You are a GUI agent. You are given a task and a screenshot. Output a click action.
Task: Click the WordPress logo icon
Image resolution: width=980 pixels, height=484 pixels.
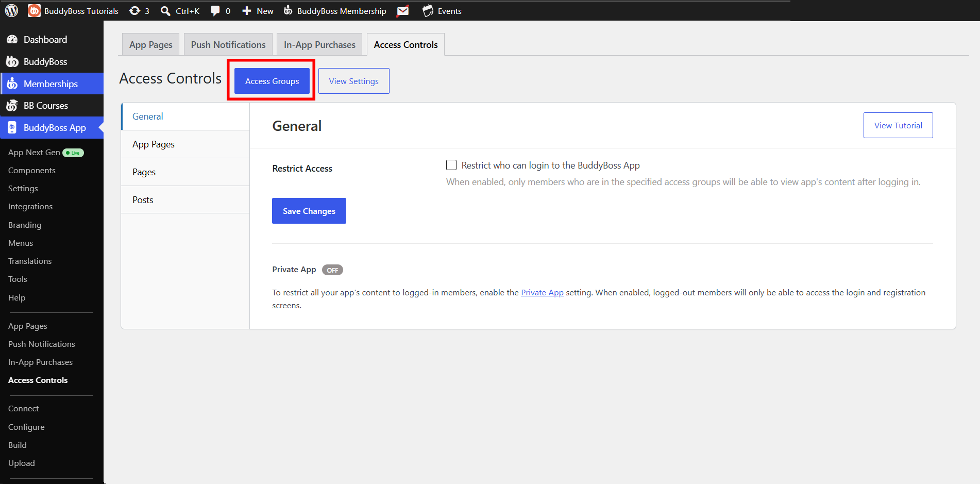tap(11, 11)
